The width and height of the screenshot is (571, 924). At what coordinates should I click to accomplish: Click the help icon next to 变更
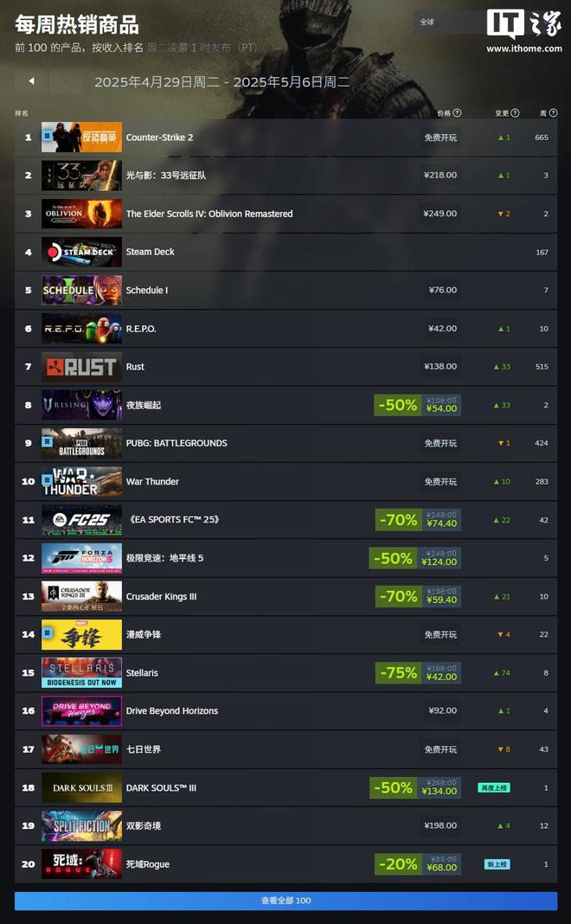click(x=515, y=113)
